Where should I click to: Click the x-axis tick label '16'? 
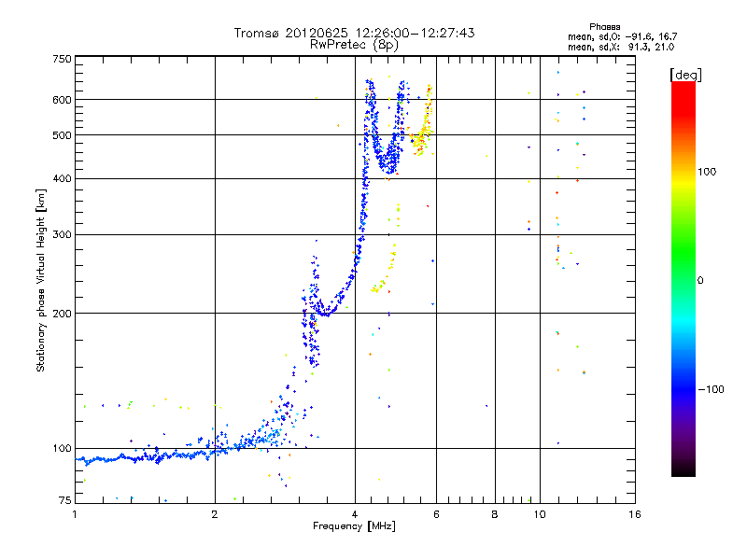click(x=635, y=514)
